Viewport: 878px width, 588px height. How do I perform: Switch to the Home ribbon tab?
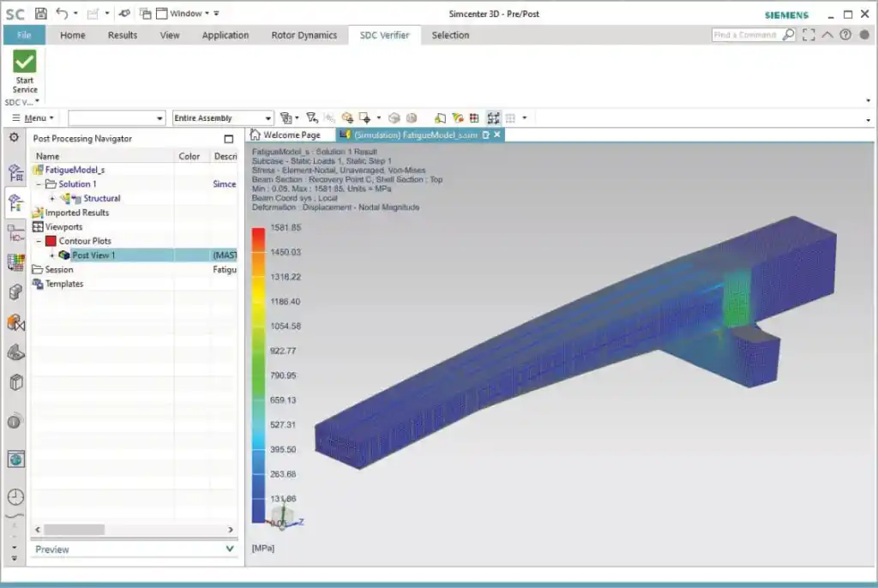coord(73,35)
